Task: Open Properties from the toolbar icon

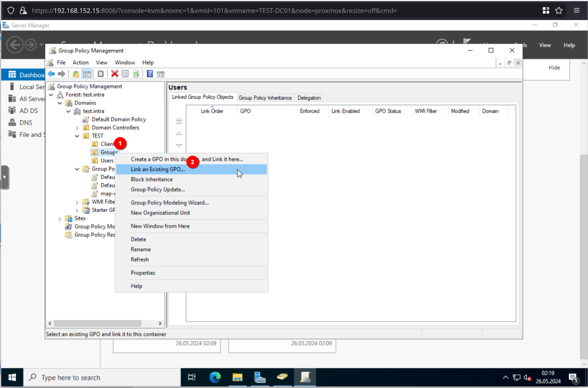Action: [125, 74]
